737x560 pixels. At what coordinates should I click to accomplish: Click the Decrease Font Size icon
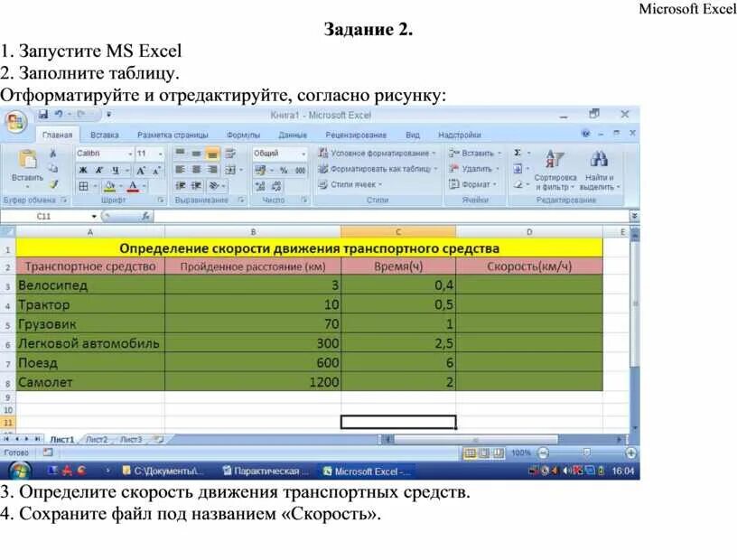click(156, 170)
